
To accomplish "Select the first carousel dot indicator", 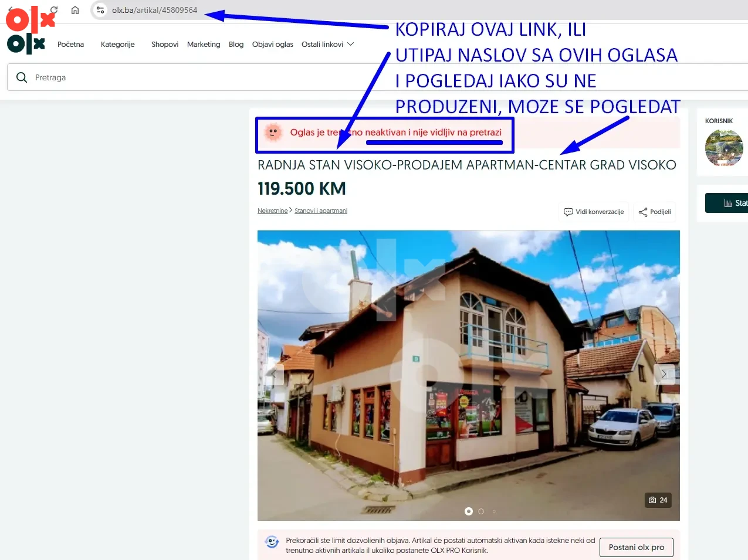I will point(469,511).
